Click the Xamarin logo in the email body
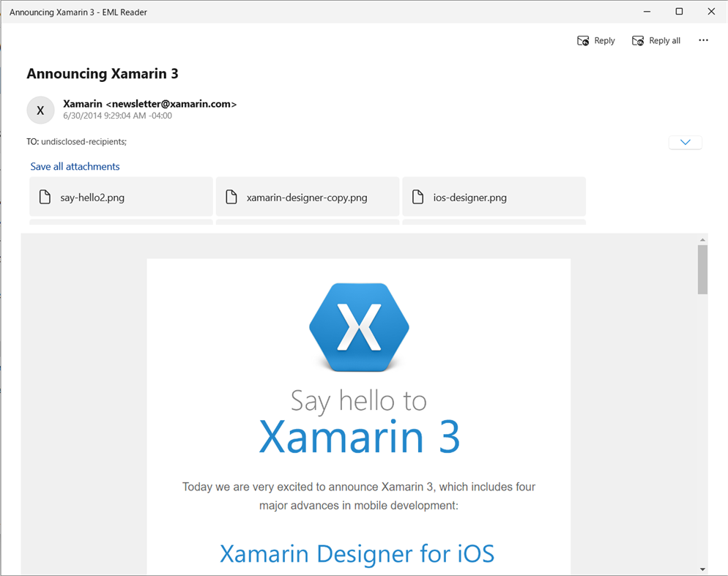The width and height of the screenshot is (728, 576). [x=358, y=326]
